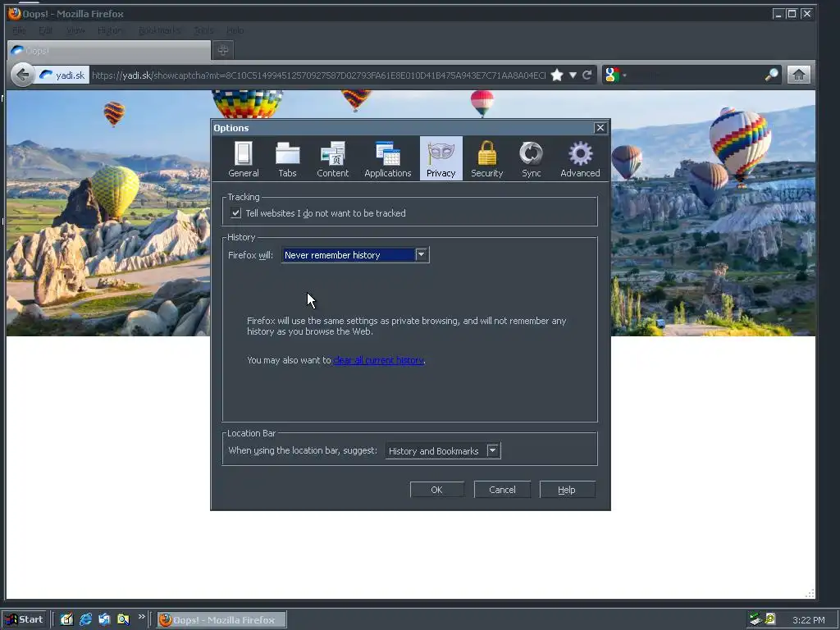Click the second system tray icon

769,619
